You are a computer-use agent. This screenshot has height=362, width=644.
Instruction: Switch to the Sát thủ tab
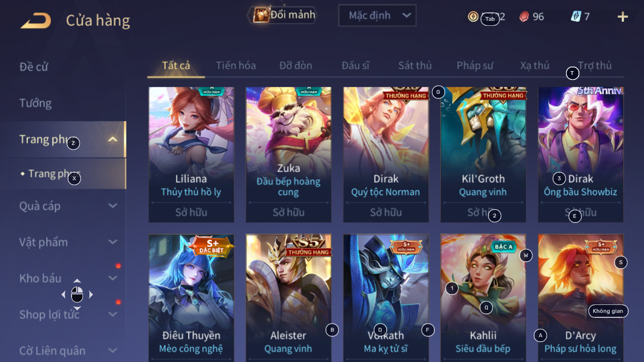point(415,66)
